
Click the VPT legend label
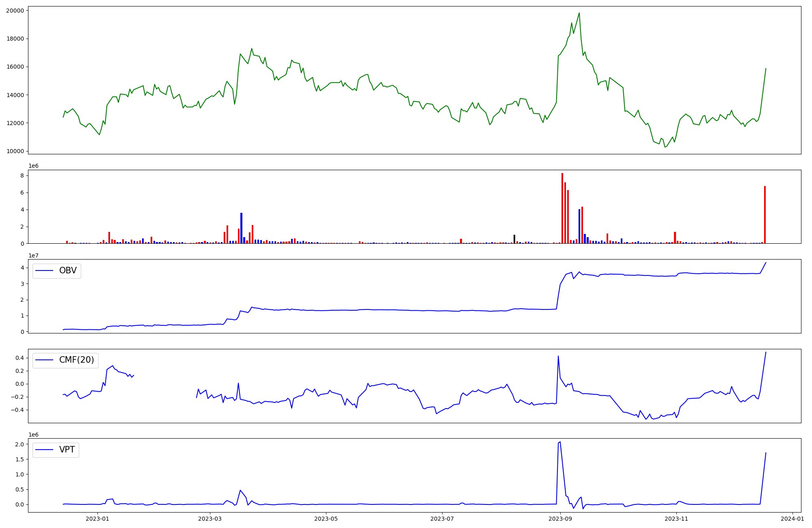coord(67,450)
